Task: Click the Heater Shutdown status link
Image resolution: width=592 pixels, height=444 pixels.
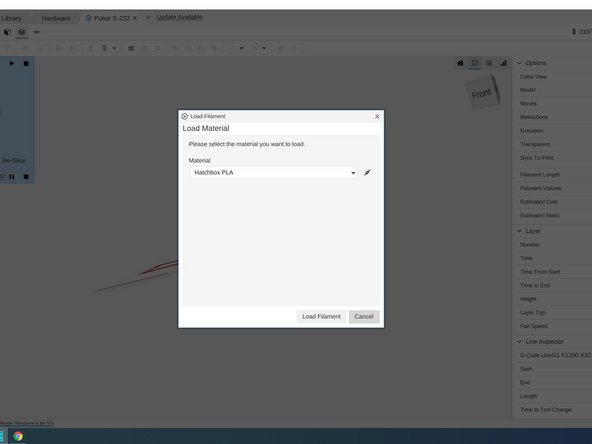Action: click(x=27, y=423)
